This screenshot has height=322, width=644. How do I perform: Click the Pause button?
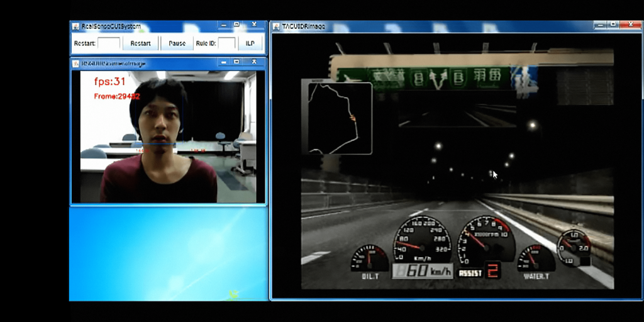point(177,43)
